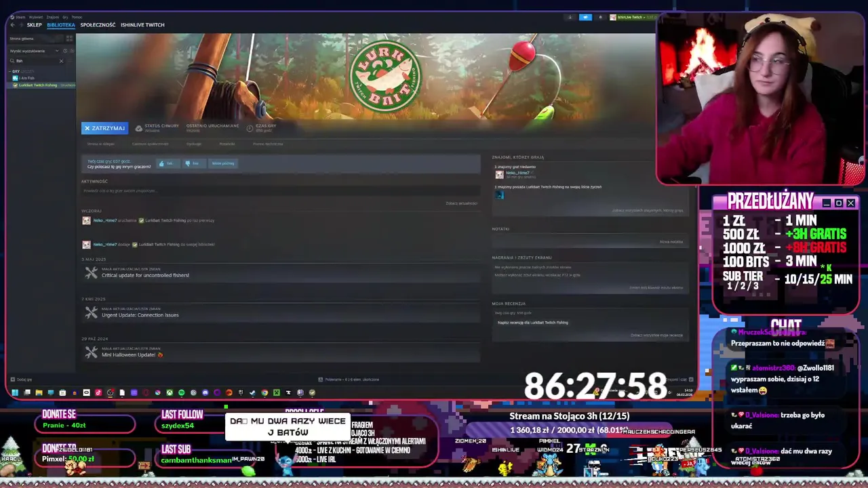The image size is (868, 488).
Task: Open the Xbox app from the taskbar
Action: (x=170, y=392)
